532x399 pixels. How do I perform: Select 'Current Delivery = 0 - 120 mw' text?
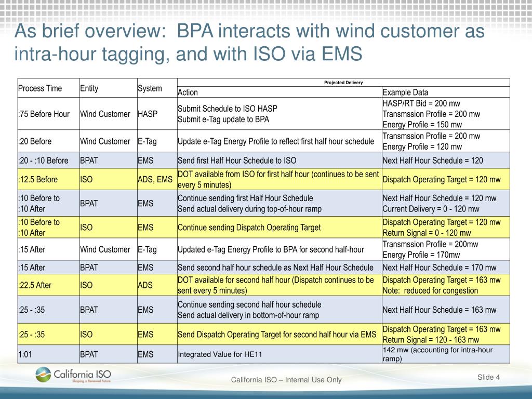coord(431,209)
